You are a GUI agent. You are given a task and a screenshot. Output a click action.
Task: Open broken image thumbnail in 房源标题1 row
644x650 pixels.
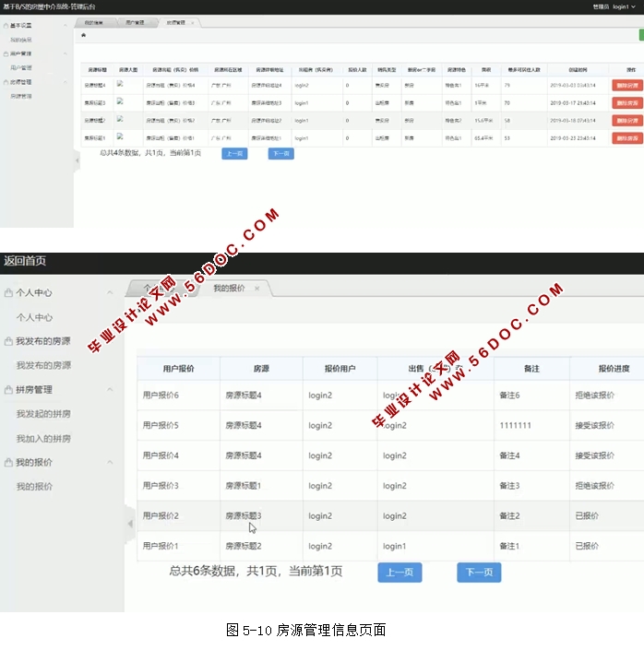[x=120, y=136]
